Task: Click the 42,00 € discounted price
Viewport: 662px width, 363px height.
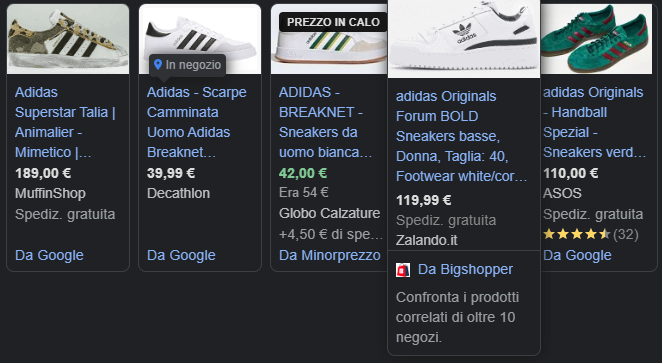Action: (x=303, y=173)
